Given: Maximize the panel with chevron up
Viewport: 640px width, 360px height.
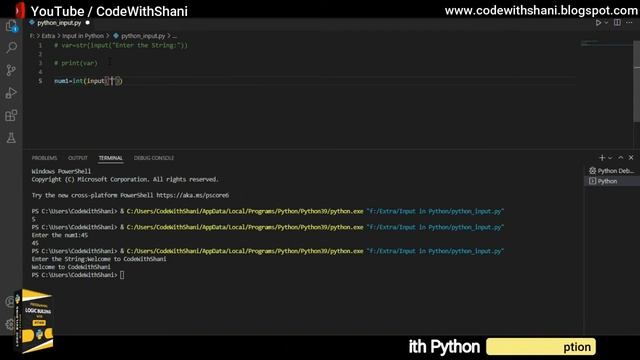Looking at the screenshot, I should click(x=621, y=158).
